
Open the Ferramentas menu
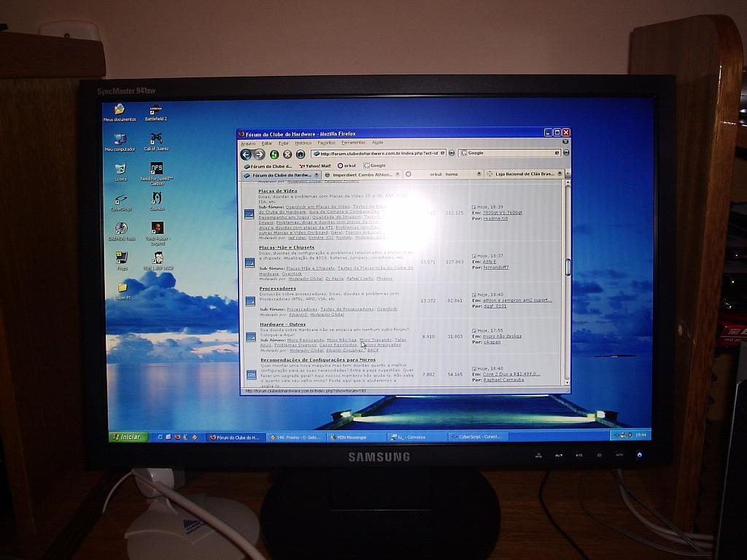[x=353, y=142]
